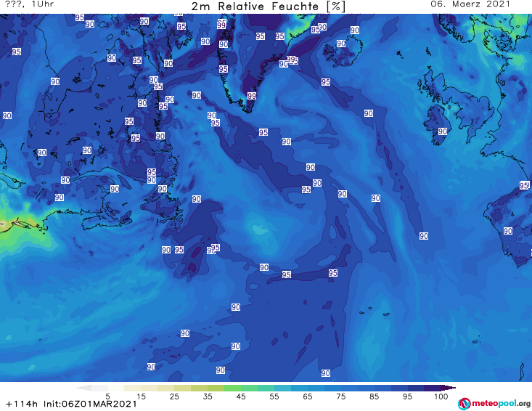Pick the white arrow end of the legend

coord(83,388)
